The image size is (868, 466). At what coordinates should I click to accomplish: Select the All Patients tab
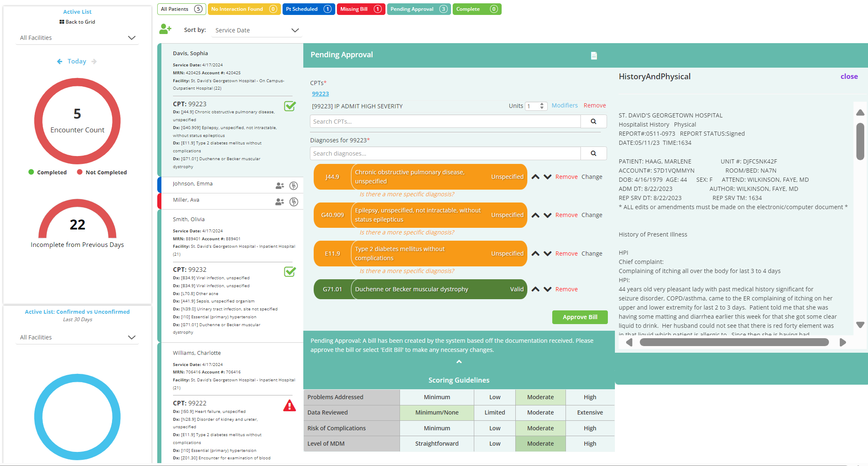[x=181, y=9]
